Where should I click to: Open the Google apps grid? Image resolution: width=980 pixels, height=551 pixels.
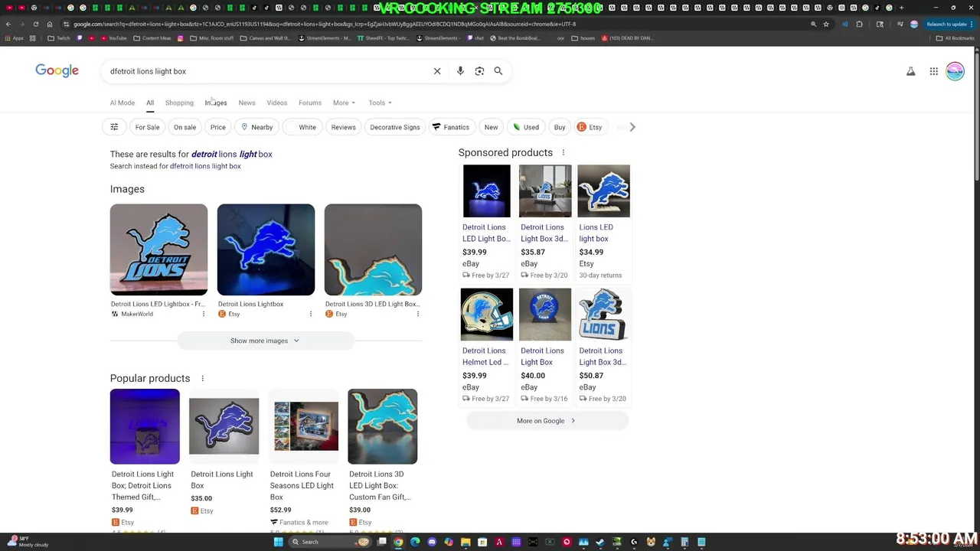pos(934,71)
